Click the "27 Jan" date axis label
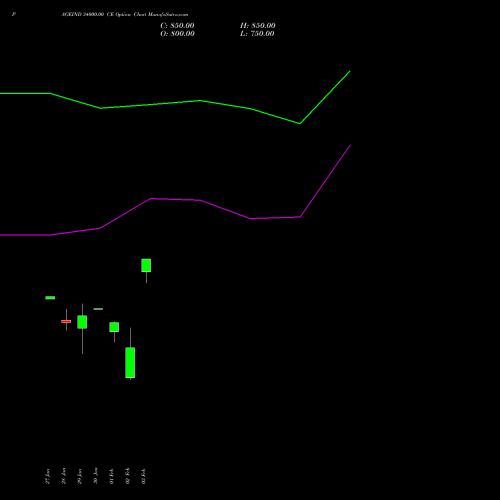 tap(48, 476)
